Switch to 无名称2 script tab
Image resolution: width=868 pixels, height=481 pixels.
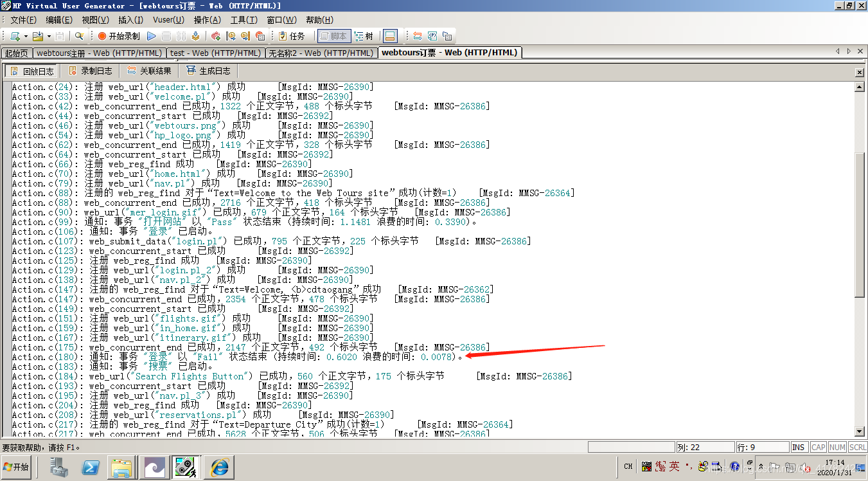tap(321, 53)
